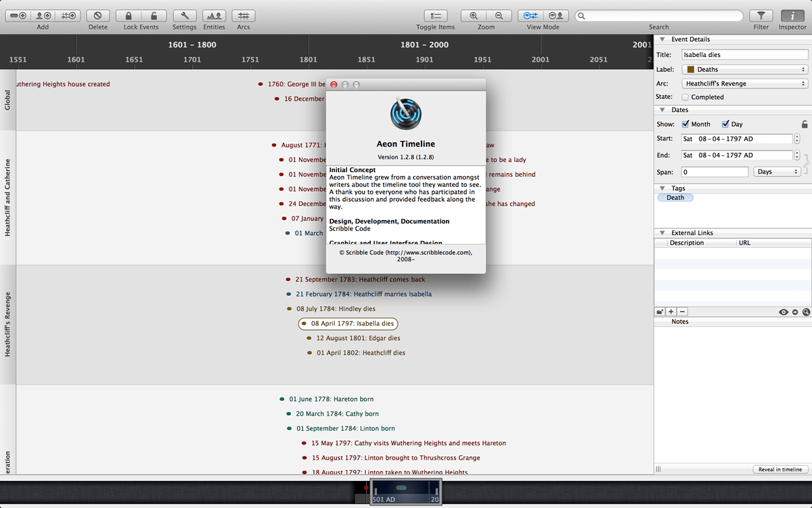Collapse the Dates section triangle
Image resolution: width=812 pixels, height=508 pixels.
click(661, 110)
